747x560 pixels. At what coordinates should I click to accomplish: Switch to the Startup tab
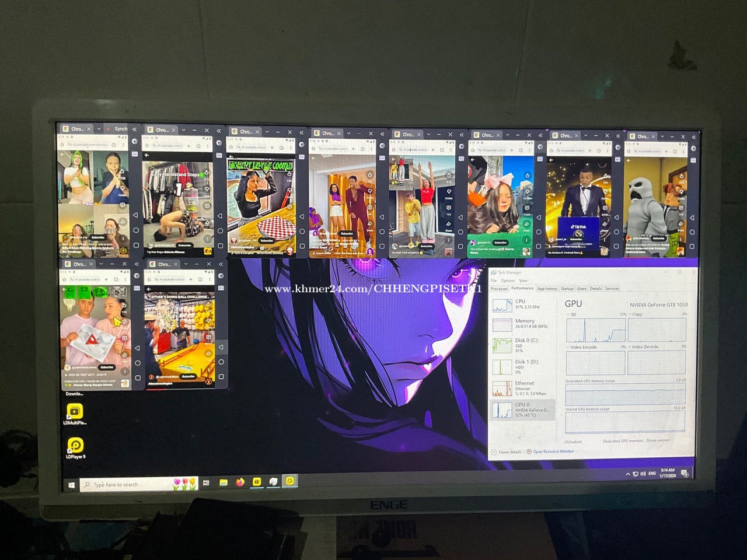[x=567, y=289]
